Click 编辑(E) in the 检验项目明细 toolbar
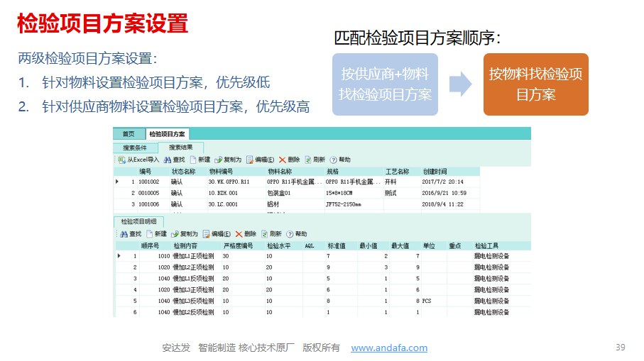644x361 pixels. click(216, 233)
